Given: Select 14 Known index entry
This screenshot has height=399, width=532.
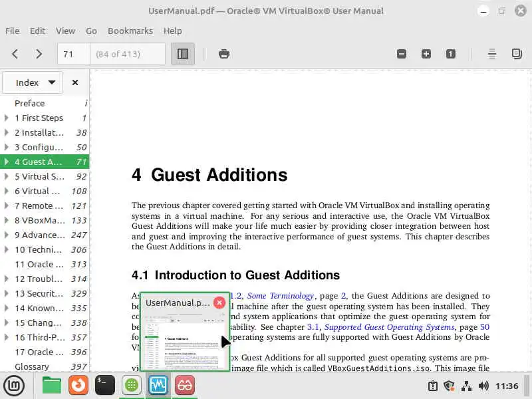Looking at the screenshot, I should 45,308.
